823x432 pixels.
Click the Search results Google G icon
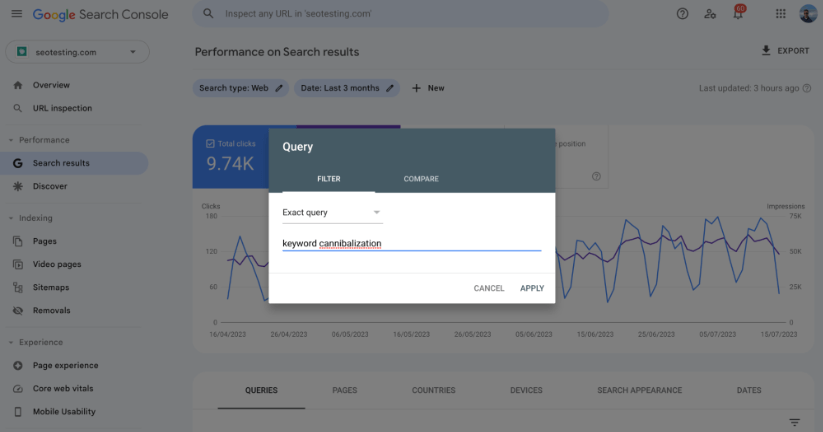[x=18, y=163]
